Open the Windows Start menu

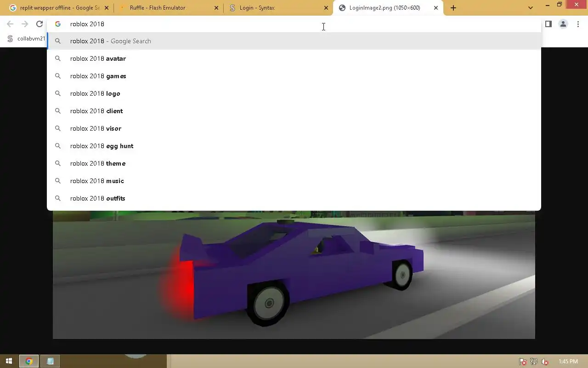[x=9, y=362]
